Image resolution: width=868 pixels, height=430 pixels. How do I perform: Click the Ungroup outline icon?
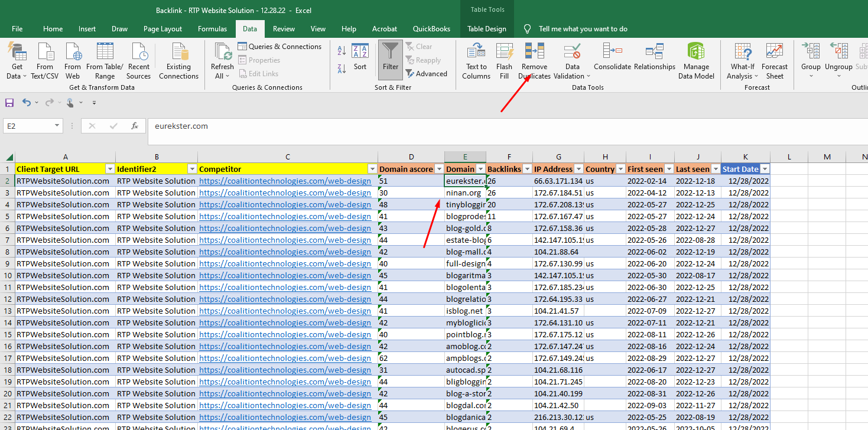tap(838, 51)
